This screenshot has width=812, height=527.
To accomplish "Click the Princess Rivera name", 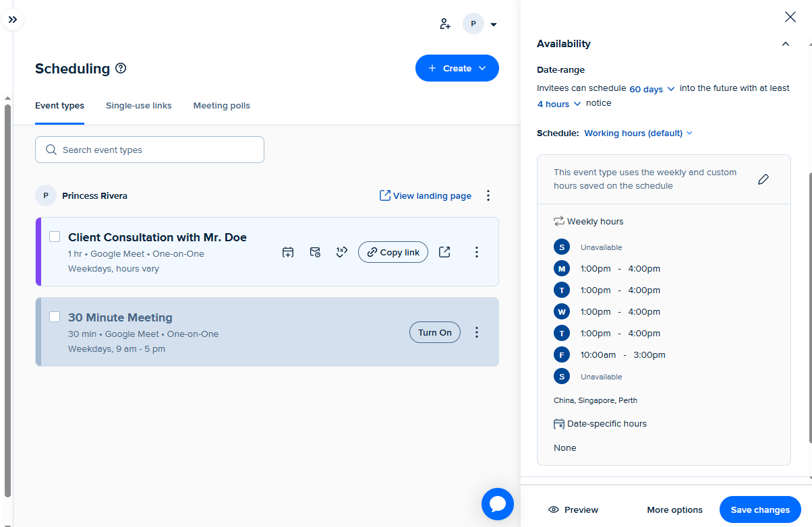I will pyautogui.click(x=94, y=195).
